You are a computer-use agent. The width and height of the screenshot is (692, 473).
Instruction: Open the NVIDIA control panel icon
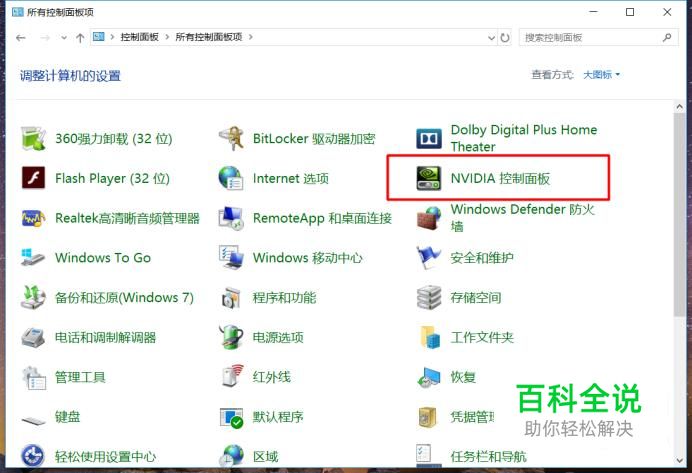point(429,178)
